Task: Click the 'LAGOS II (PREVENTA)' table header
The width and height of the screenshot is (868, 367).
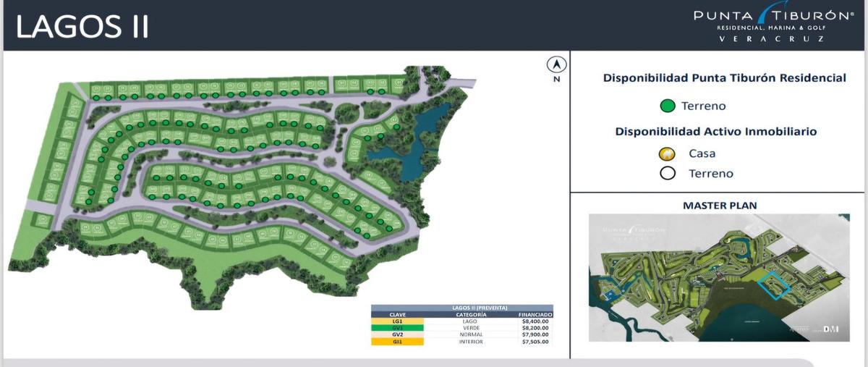Action: pyautogui.click(x=462, y=308)
